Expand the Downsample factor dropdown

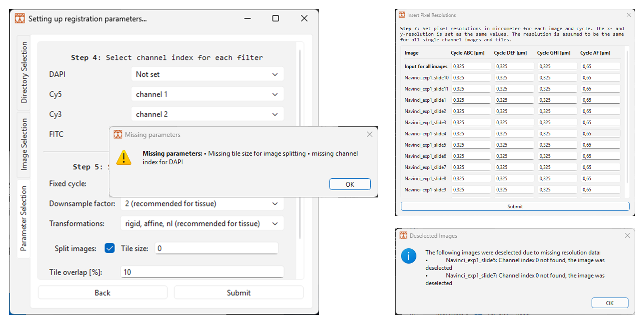coord(202,204)
